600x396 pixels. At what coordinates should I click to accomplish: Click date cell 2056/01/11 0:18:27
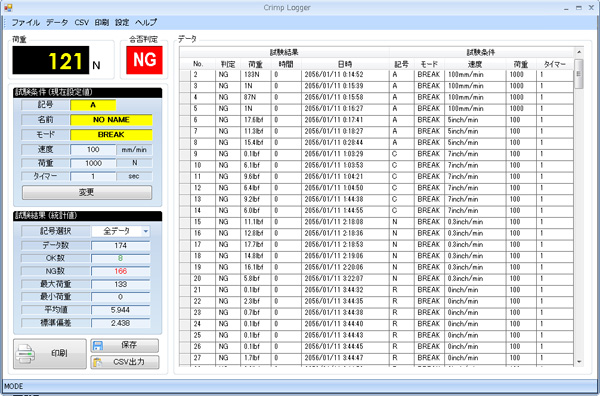pos(345,131)
